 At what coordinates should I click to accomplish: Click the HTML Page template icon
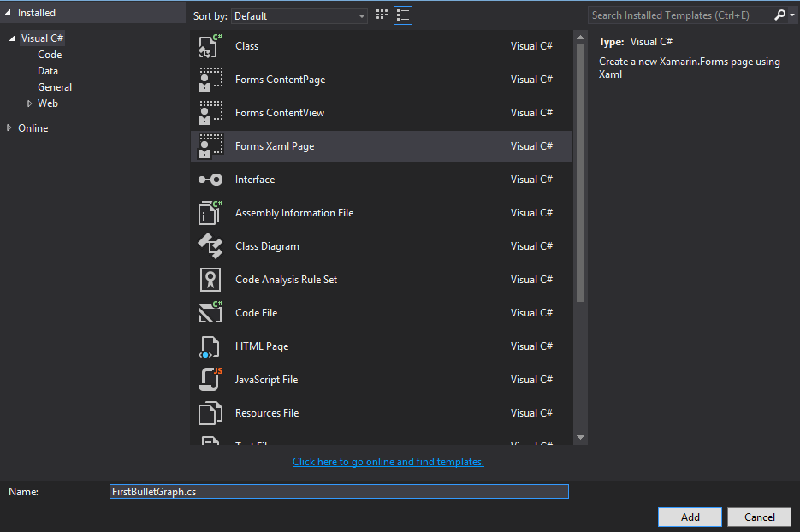tap(210, 346)
